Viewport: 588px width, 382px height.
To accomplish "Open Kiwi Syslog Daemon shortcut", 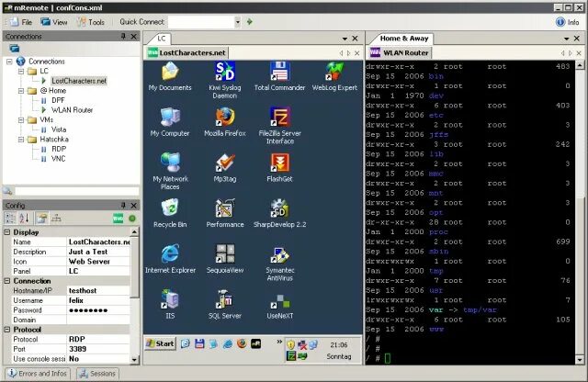I will [x=224, y=80].
